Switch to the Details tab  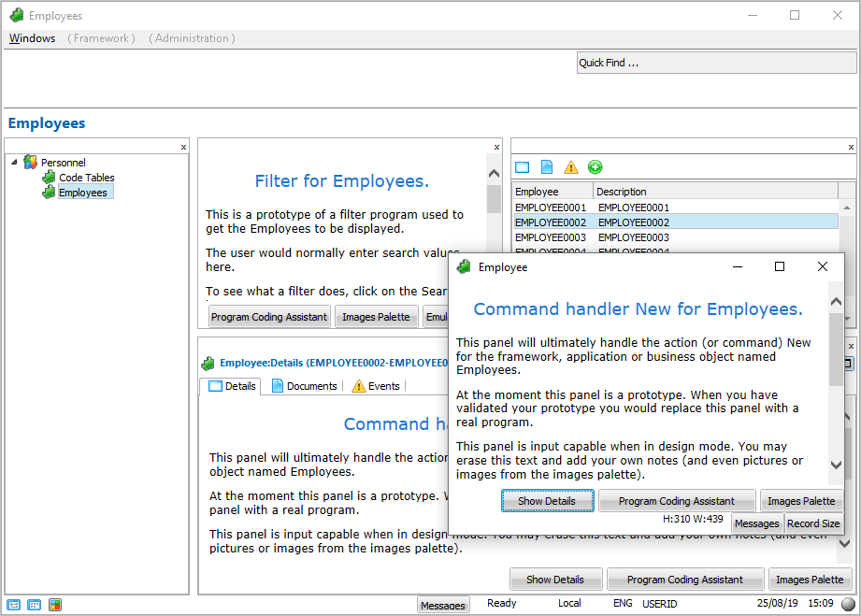232,386
